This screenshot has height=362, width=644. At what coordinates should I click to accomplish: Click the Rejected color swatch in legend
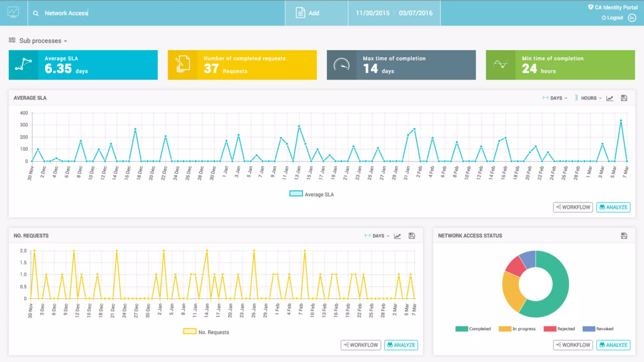(x=550, y=329)
